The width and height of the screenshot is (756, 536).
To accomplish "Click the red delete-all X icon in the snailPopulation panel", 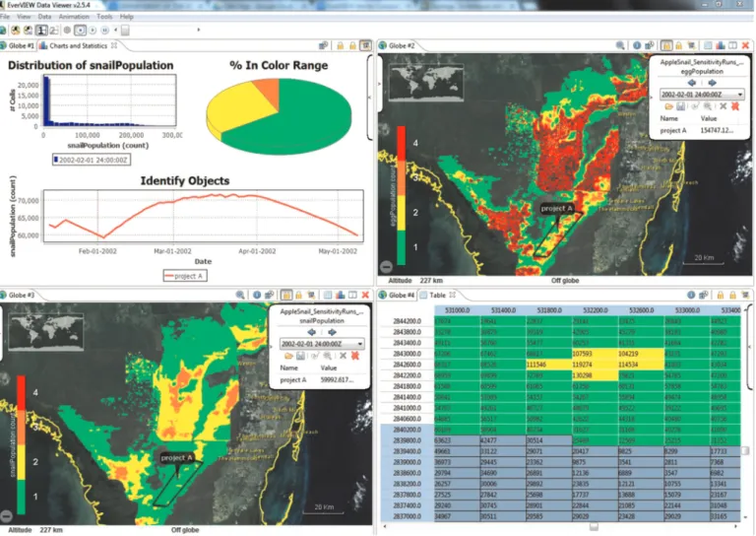I will [354, 356].
